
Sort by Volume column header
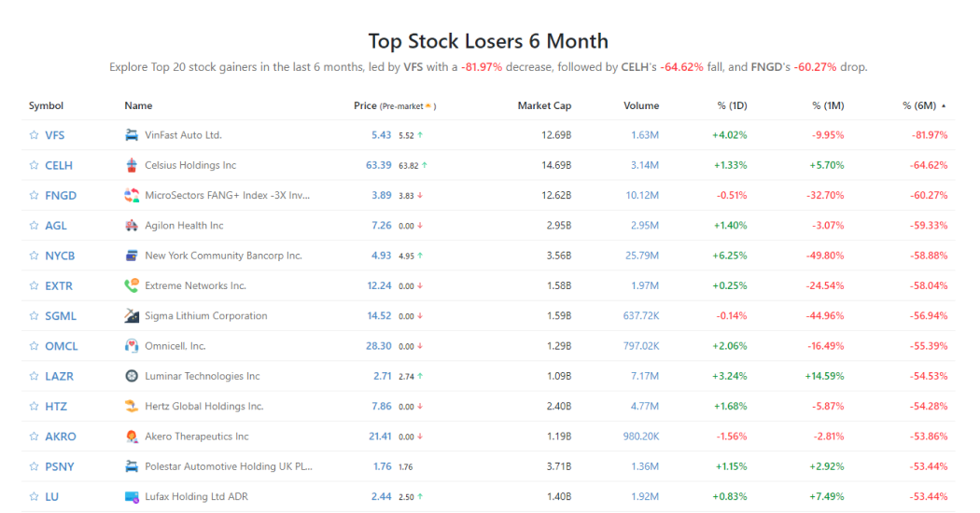click(x=641, y=105)
